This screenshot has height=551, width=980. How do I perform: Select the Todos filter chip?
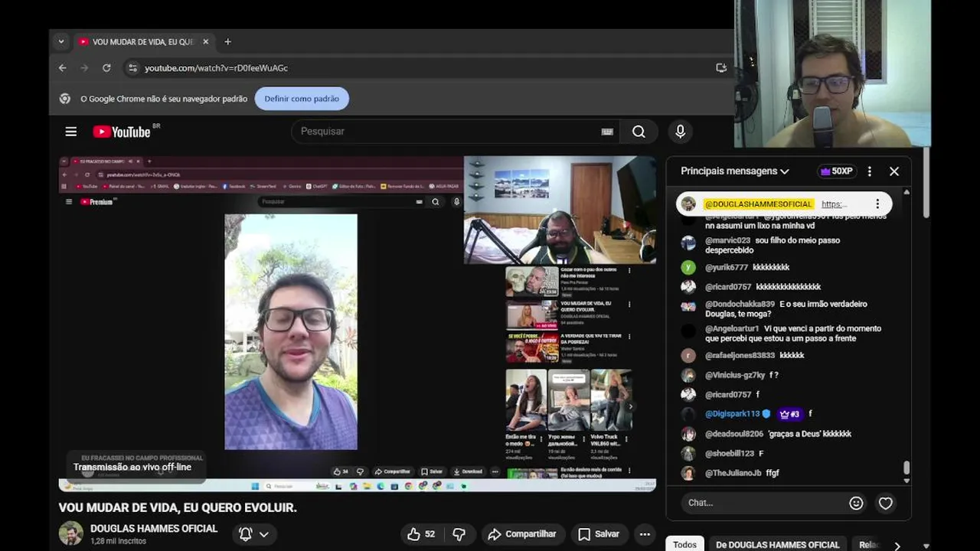684,545
